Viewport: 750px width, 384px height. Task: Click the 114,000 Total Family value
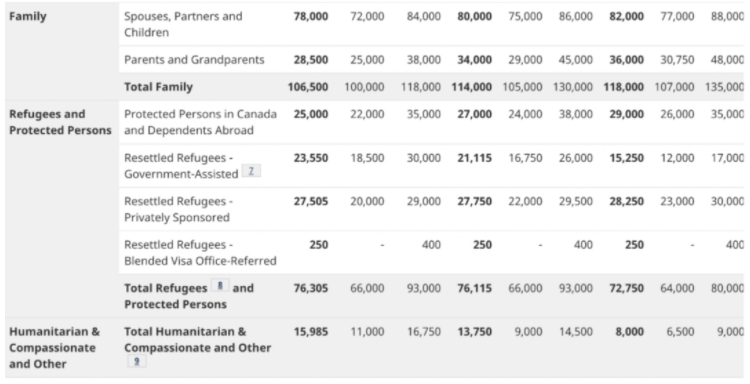(x=472, y=87)
